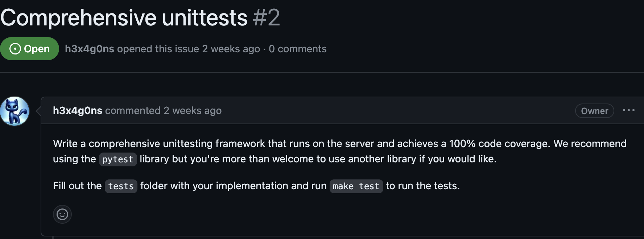Click the 'make test' inline code snippet
Viewport: 644px width, 239px height.
click(x=356, y=186)
